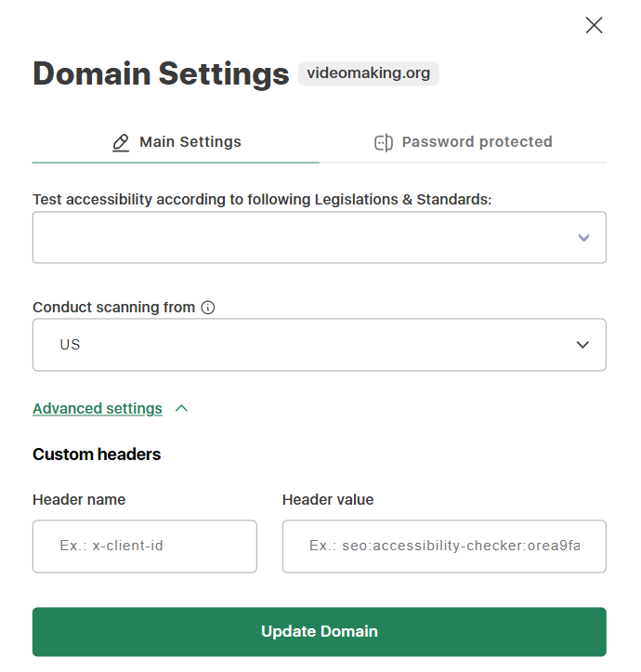Click the Header name field label

click(79, 500)
